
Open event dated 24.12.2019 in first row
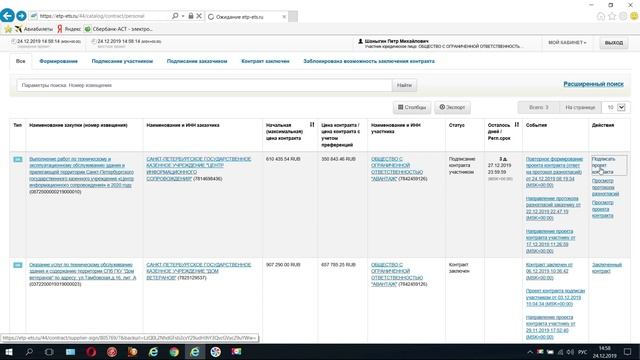tap(554, 172)
